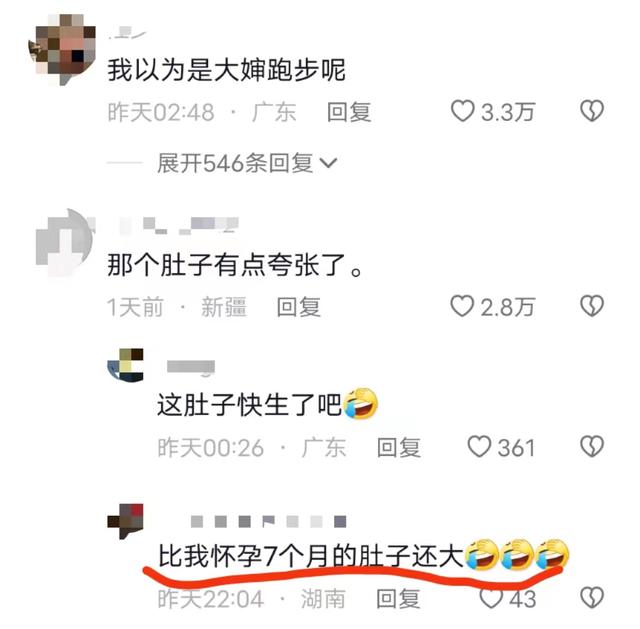Open avatar beside 这肚子快生了吧 reply
Viewport: 640px width, 629px height.
[125, 365]
